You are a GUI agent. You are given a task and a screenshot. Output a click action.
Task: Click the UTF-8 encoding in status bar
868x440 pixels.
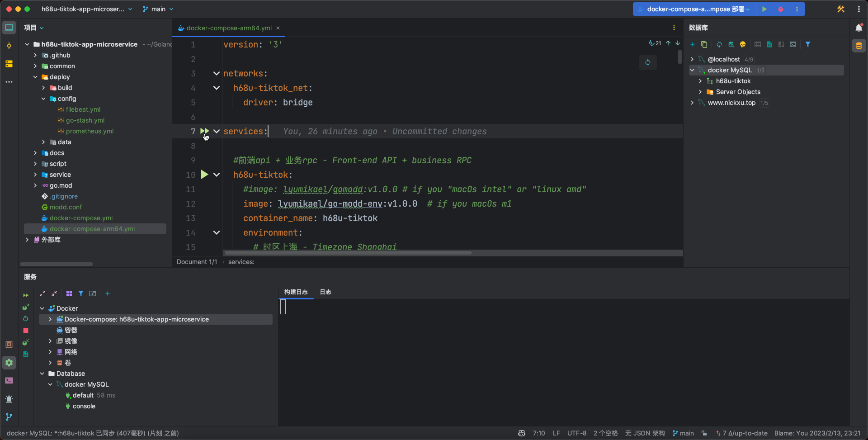point(577,433)
